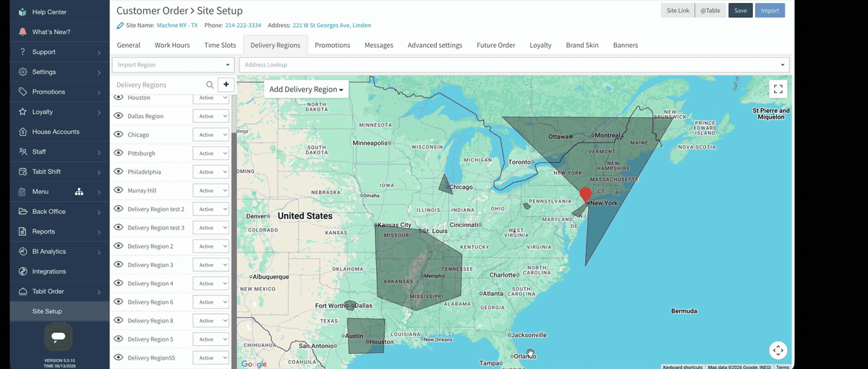Open Active status dropdown for Delivery Region 2
Viewport: 868px width, 369px height.
pos(210,247)
